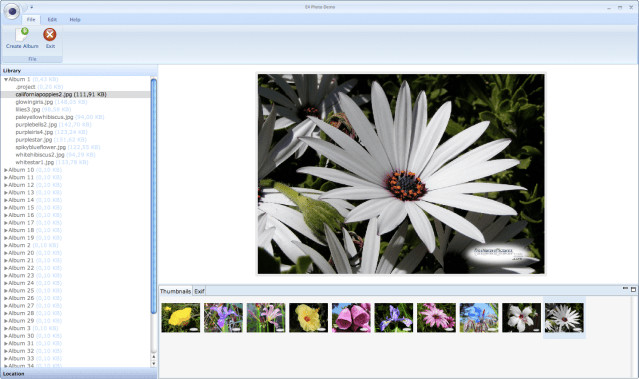Select purplestar.jpg in the library
The width and height of the screenshot is (639, 379).
[51, 139]
